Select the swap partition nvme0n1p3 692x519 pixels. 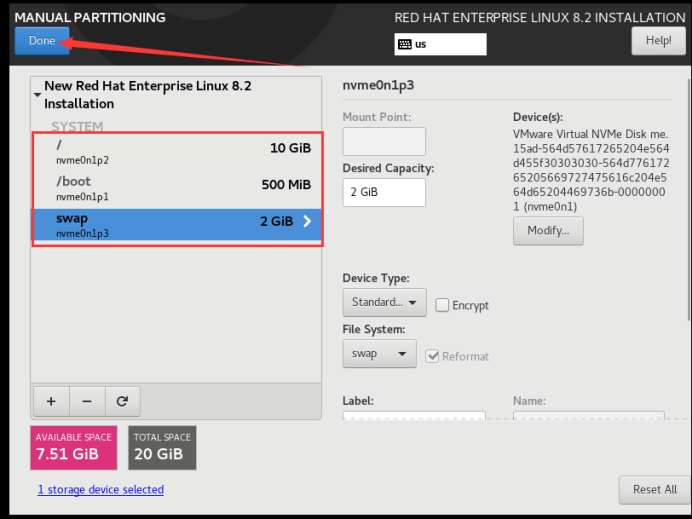coord(177,225)
